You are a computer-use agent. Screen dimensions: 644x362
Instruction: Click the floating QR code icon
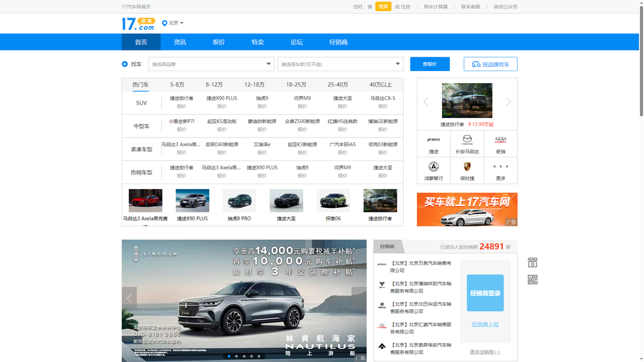(532, 280)
